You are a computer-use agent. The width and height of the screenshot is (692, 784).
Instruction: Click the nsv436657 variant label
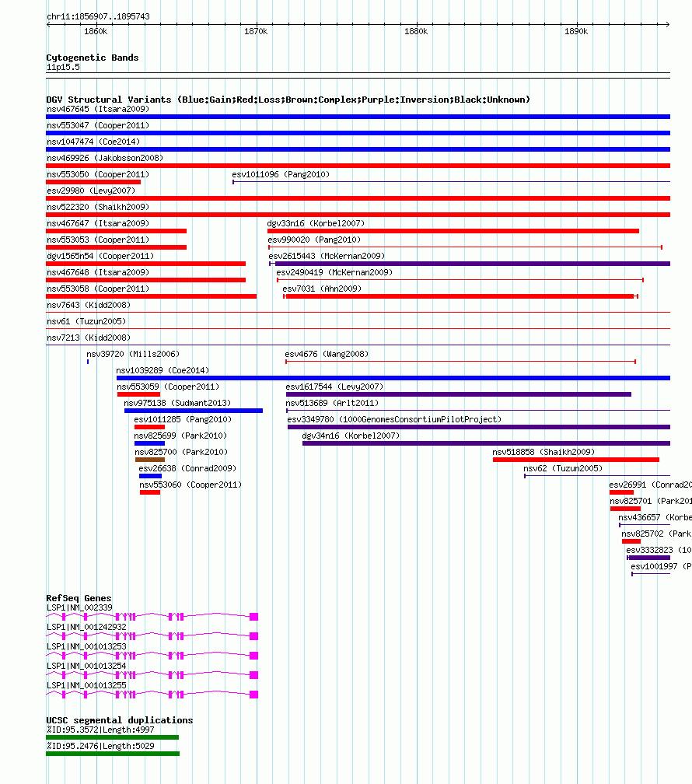[x=655, y=517]
